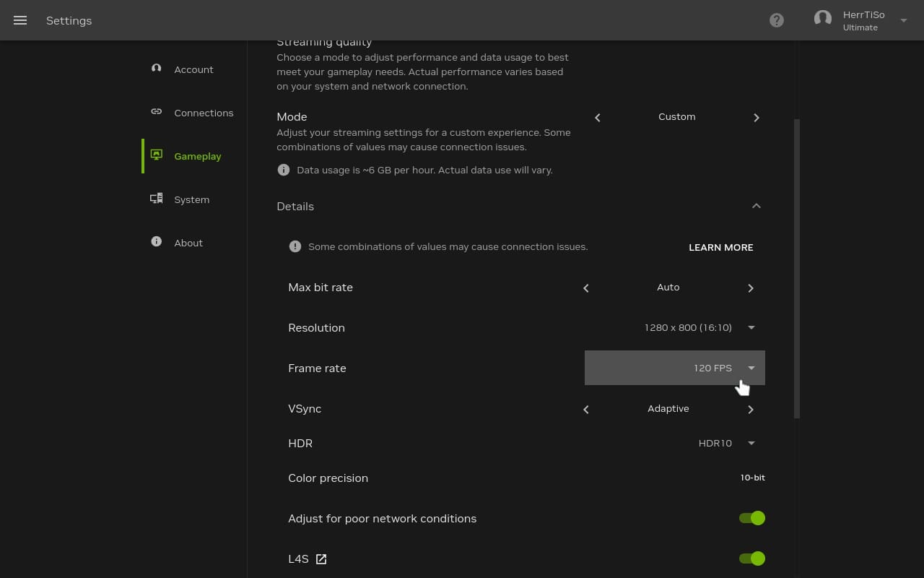The image size is (924, 578).
Task: Toggle the L4S switch off
Action: pos(751,558)
